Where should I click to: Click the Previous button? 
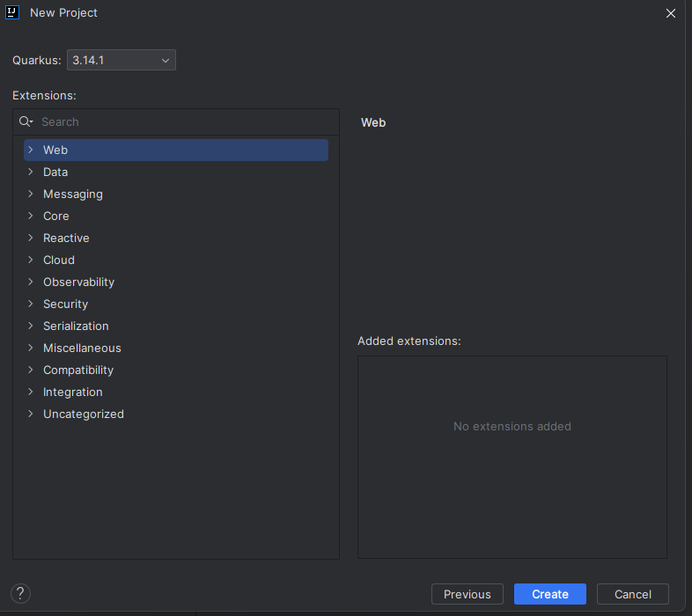467,594
